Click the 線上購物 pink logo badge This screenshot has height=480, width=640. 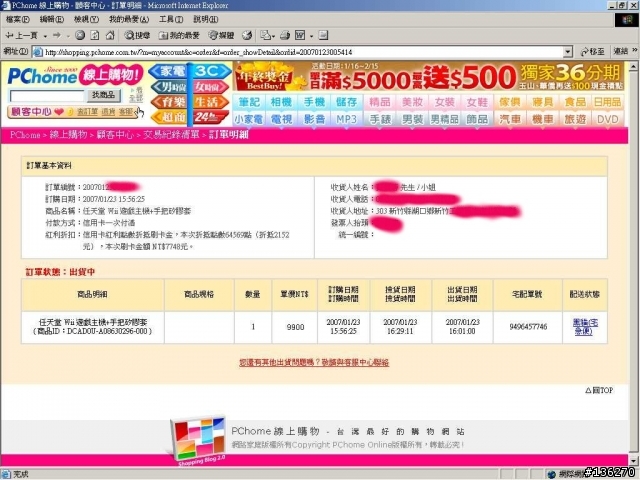[x=111, y=75]
